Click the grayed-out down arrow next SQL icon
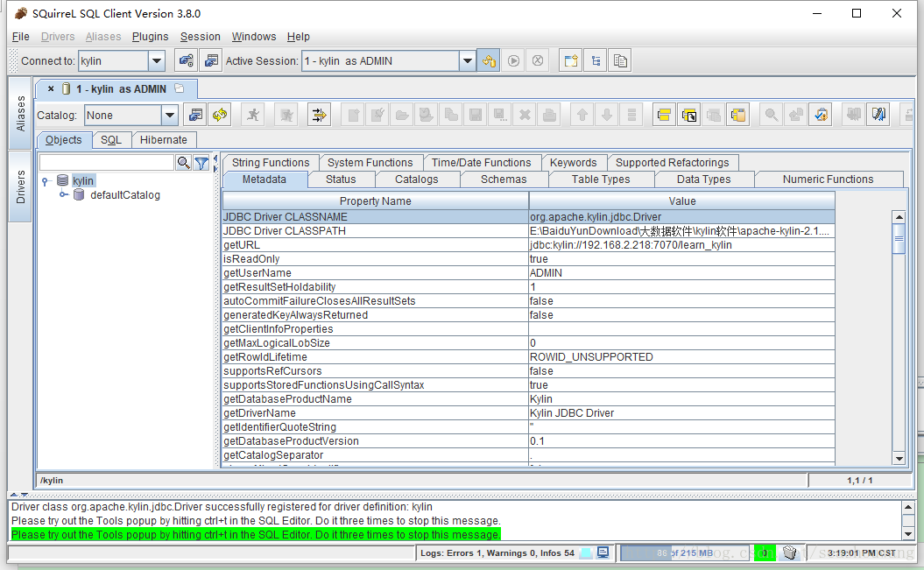924x570 pixels. click(x=607, y=115)
